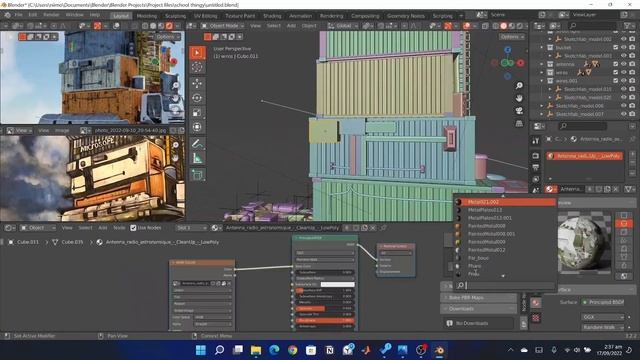
Task: Click the Windows Start button
Action: tap(201, 350)
